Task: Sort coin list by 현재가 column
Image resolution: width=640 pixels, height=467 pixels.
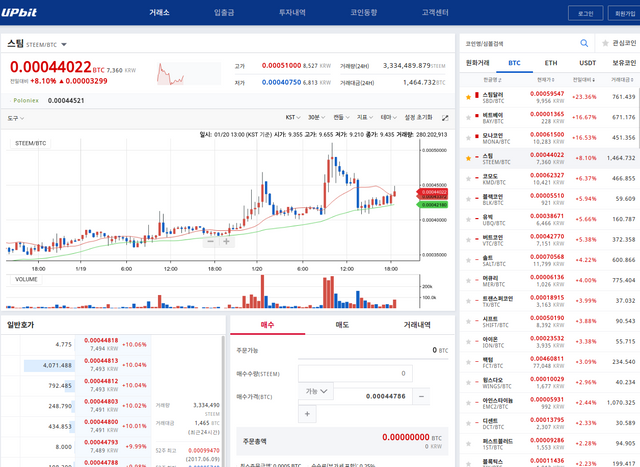Action: (546, 80)
